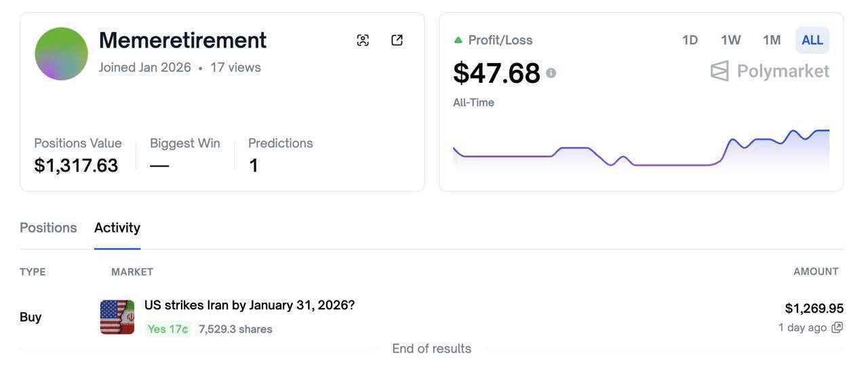Click the Polymarket logo icon
The image size is (868, 365).
pos(719,71)
